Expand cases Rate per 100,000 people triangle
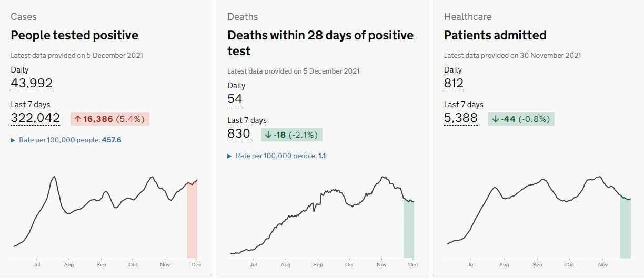Viewport: 644px width, 278px height. click(x=13, y=140)
